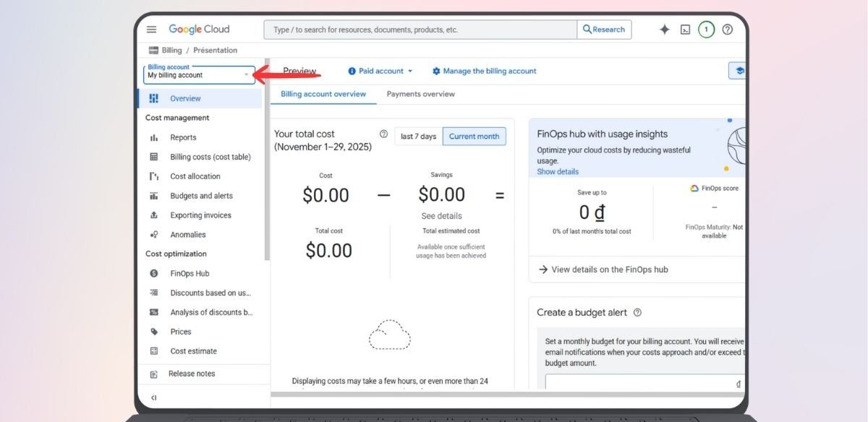Screen dimensions: 868x422
Task: Click help icon beside Create a budget alert
Action: click(x=637, y=313)
